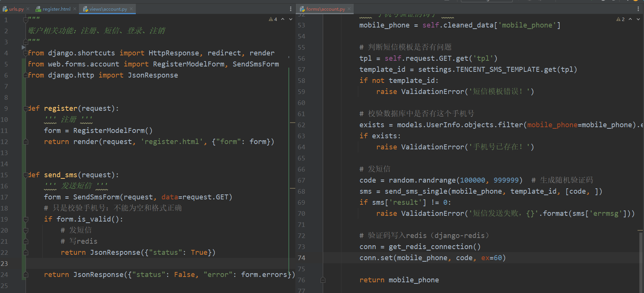Click "if sms['result'] != 0:" line

(405, 202)
